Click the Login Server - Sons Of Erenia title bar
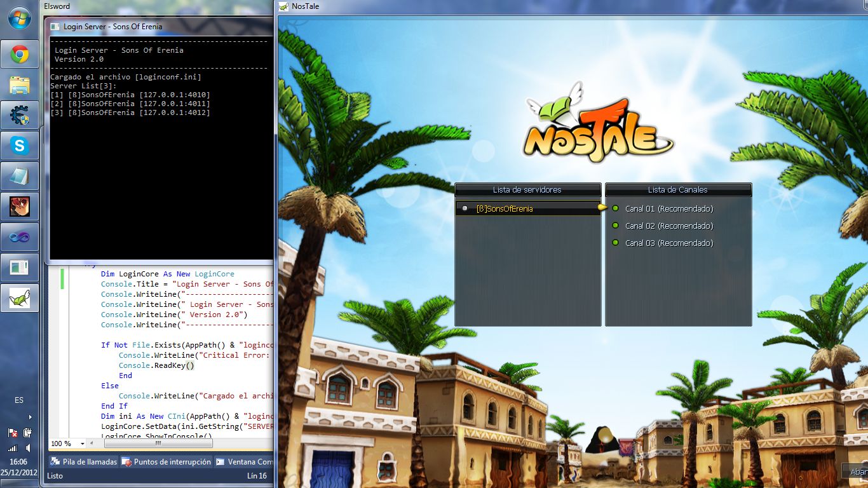Screen dimensions: 868x488 159,27
